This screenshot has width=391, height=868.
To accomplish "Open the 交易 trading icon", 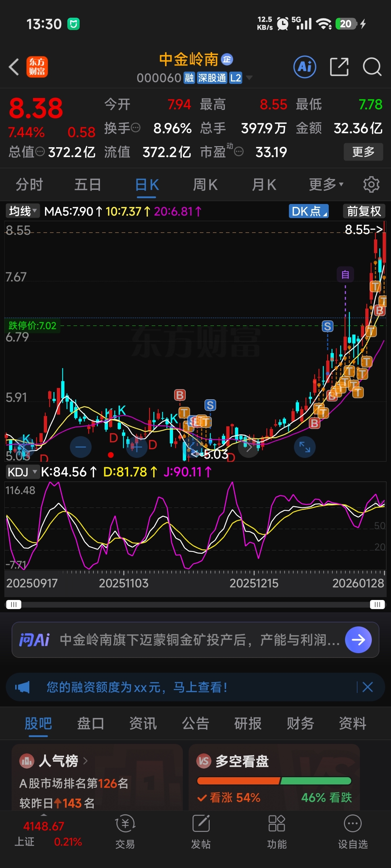I will [x=125, y=832].
